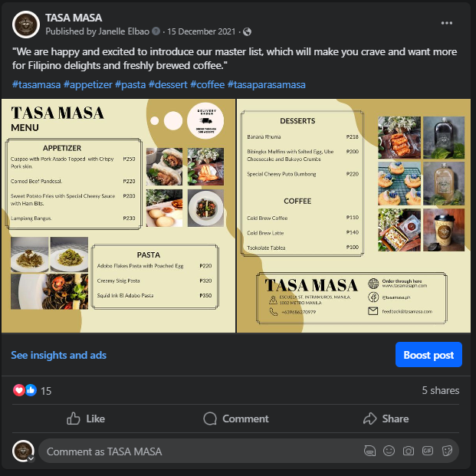This screenshot has height=476, width=476.
Task: View the 5 shares list
Action: [x=441, y=390]
